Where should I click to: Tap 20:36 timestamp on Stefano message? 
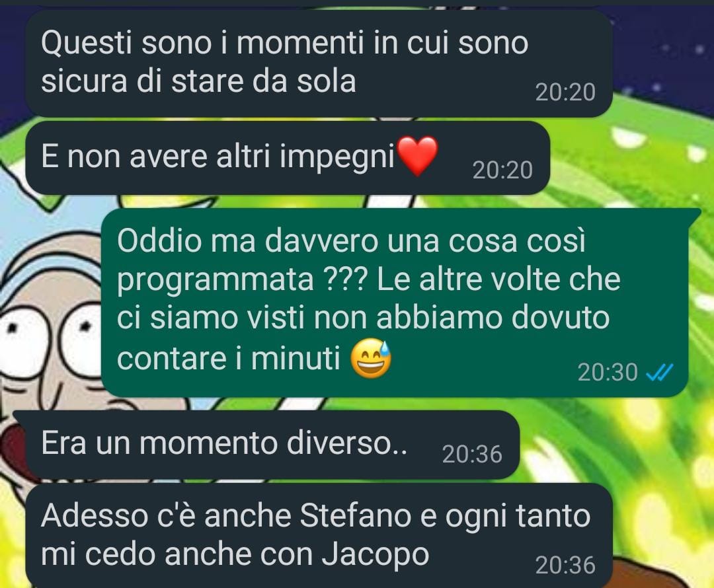[x=565, y=566]
